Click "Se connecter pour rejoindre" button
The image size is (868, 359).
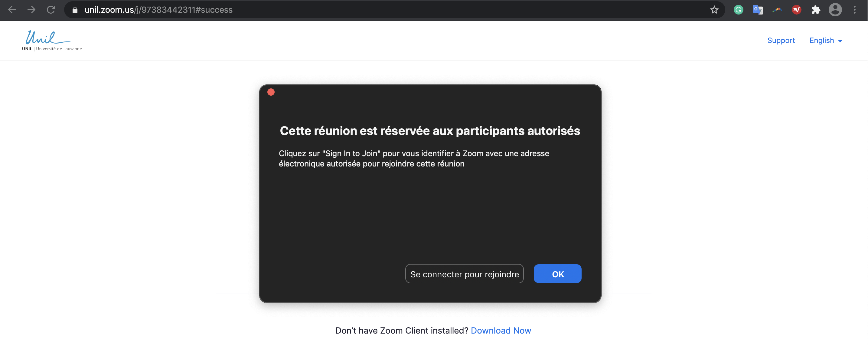coord(464,274)
